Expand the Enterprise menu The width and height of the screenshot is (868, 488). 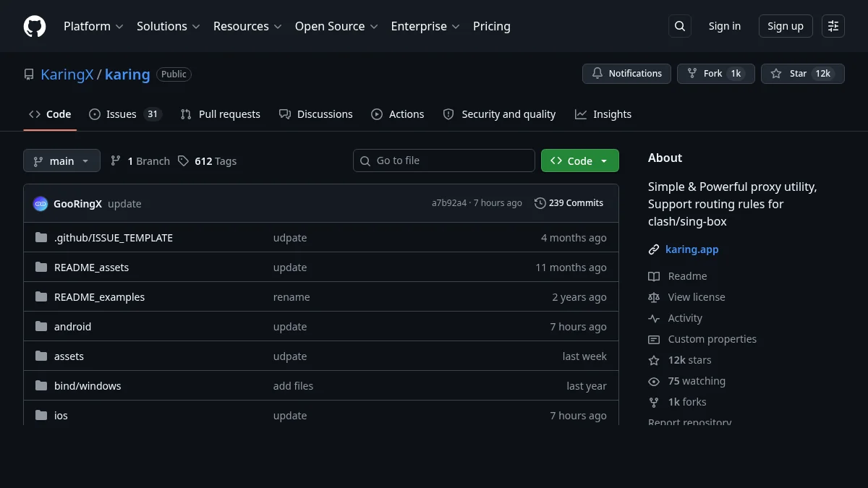[425, 26]
